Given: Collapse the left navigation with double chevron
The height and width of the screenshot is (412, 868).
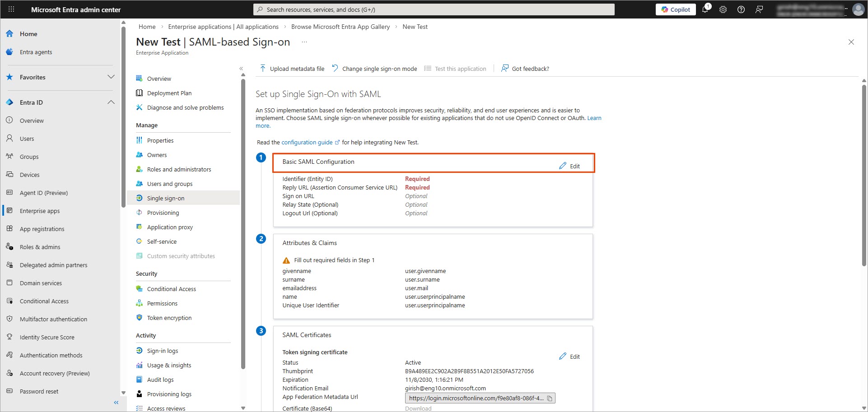Looking at the screenshot, I should coord(116,403).
